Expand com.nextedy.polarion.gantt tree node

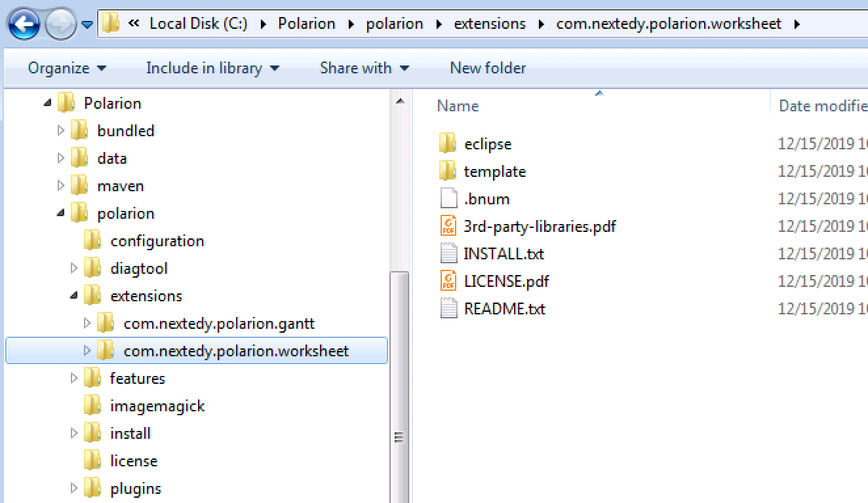[x=87, y=323]
